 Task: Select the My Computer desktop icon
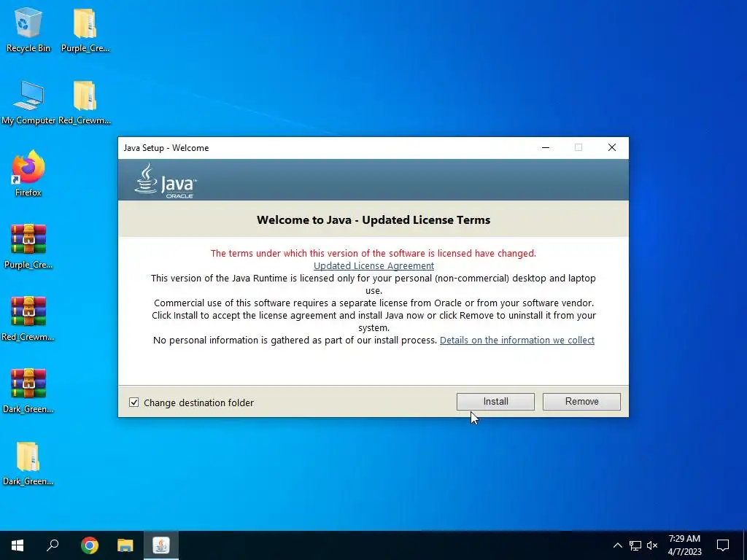click(28, 102)
